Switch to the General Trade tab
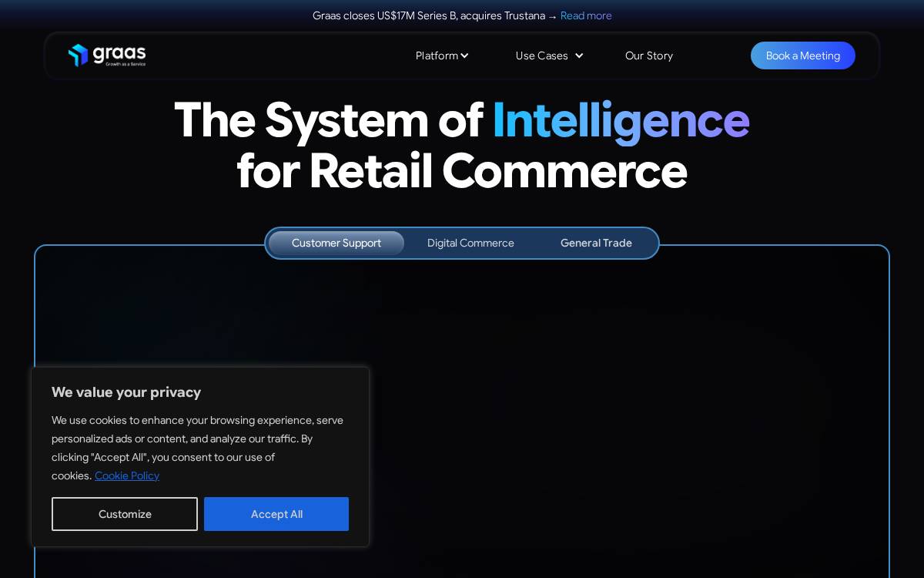 (x=596, y=243)
